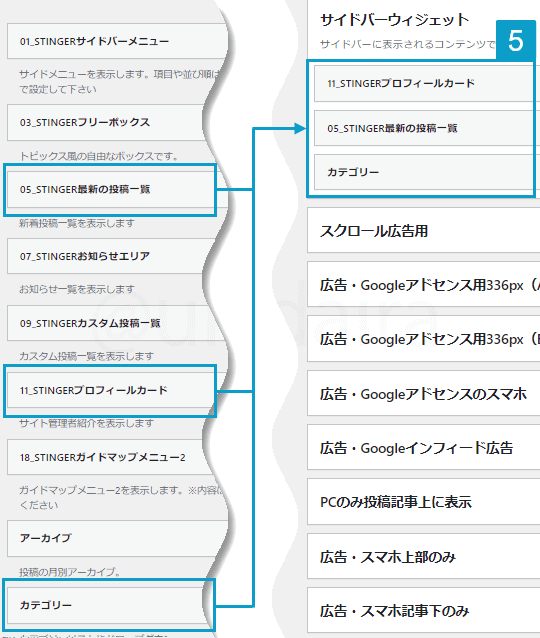Open the サイドバーウィジェット area header
540x638 pixels.
[395, 20]
